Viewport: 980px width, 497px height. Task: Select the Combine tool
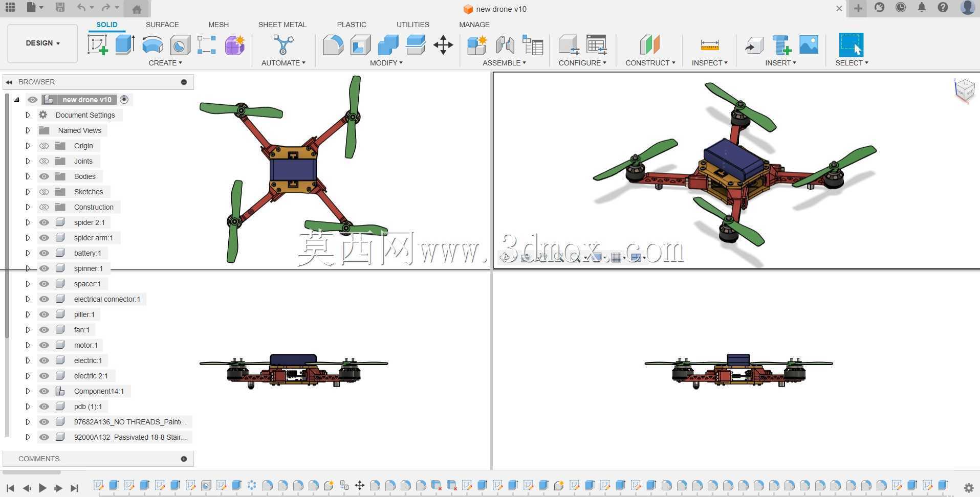pos(388,45)
